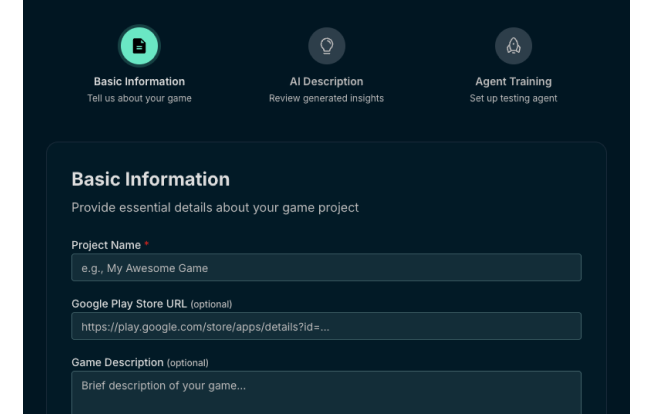Click the Agent Training rocket icon
This screenshot has height=414, width=653.
pos(513,46)
